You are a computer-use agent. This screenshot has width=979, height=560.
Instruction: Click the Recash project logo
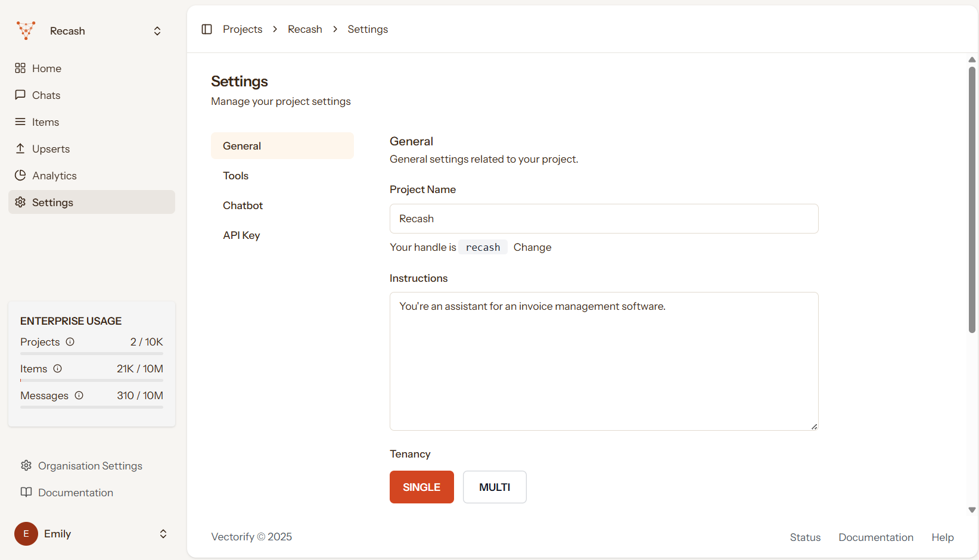point(26,30)
